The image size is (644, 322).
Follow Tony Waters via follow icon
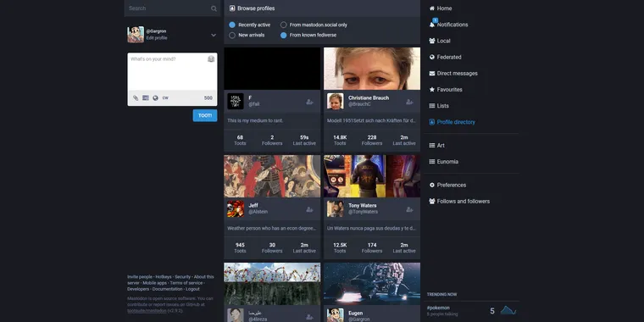click(x=409, y=209)
